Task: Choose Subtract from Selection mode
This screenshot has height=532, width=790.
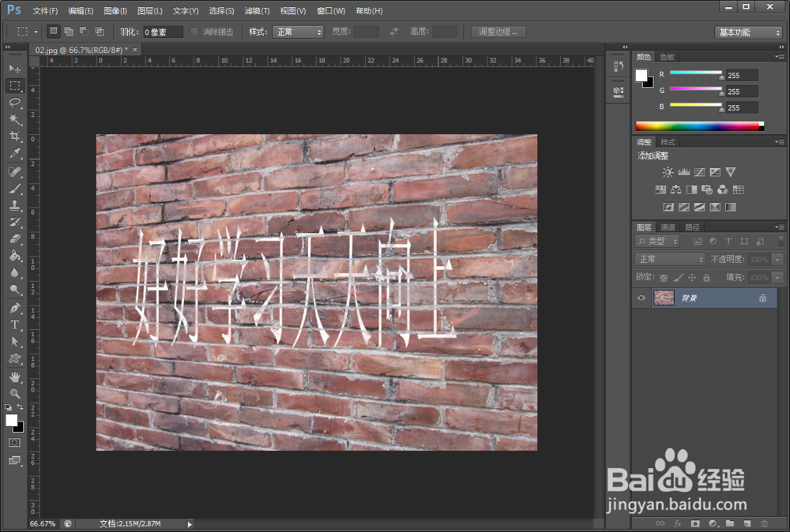Action: tap(85, 32)
